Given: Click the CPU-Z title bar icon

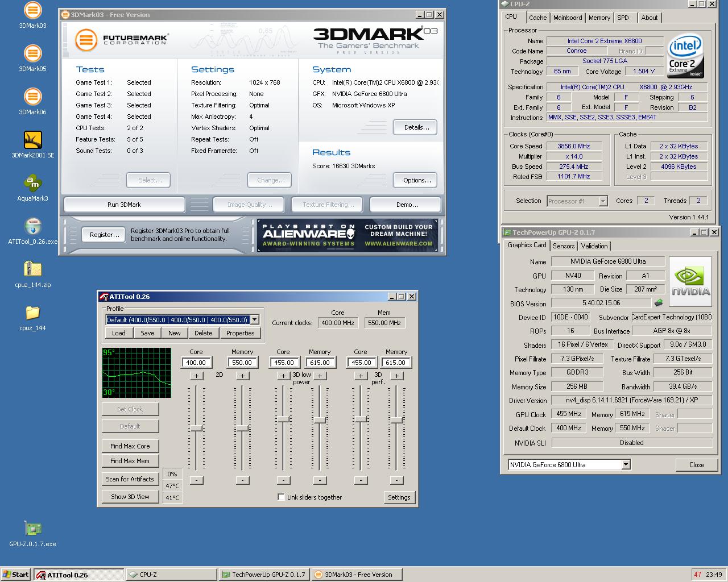Looking at the screenshot, I should (x=505, y=4).
